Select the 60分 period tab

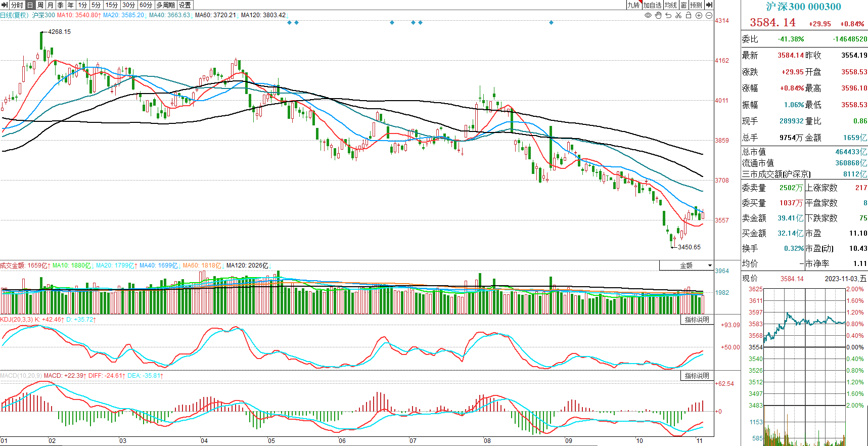(x=146, y=5)
